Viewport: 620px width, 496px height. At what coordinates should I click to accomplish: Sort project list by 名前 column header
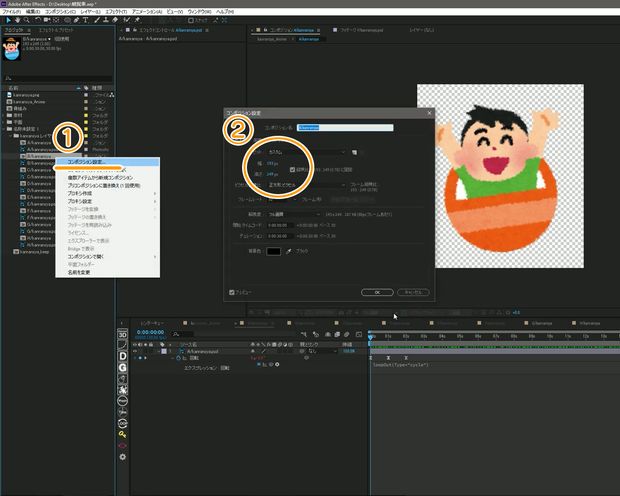click(x=13, y=88)
